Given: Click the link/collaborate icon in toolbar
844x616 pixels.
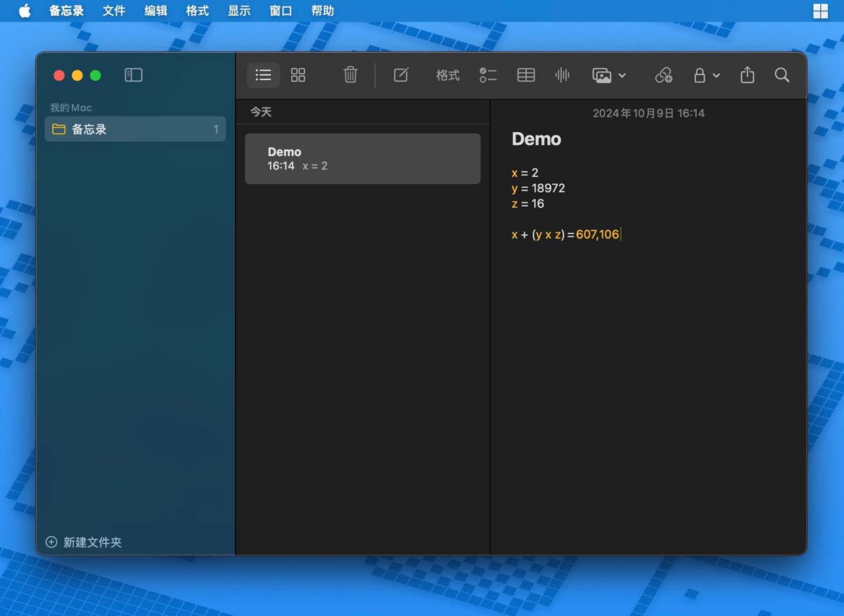Looking at the screenshot, I should click(x=663, y=75).
